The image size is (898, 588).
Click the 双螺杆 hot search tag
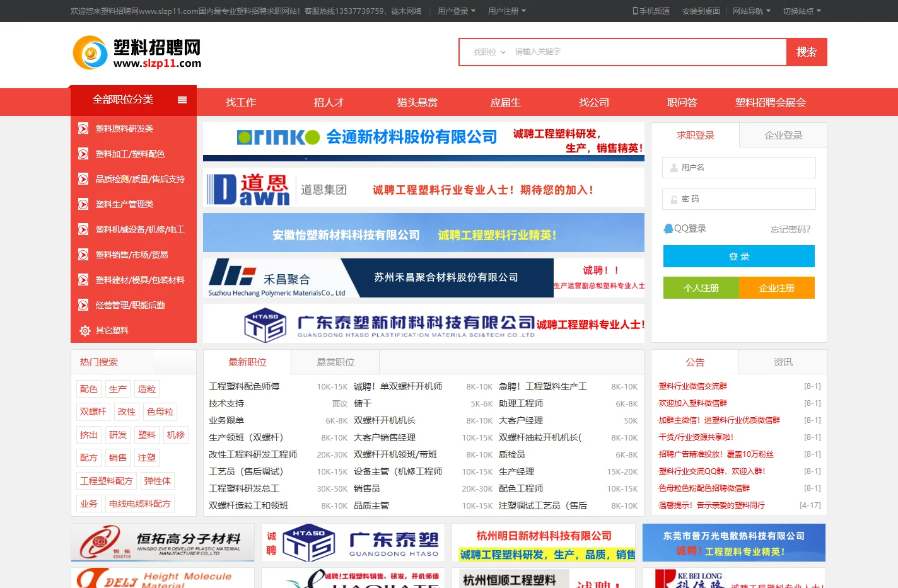pos(93,412)
